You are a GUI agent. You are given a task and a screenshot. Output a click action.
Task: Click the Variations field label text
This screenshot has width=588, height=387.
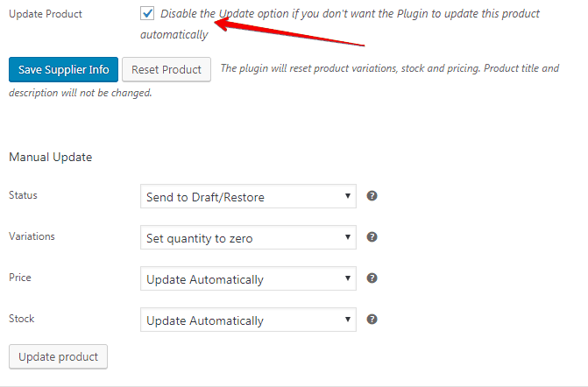point(32,236)
